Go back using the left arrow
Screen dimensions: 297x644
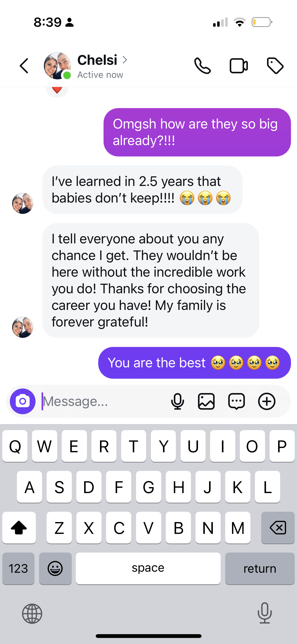[24, 66]
